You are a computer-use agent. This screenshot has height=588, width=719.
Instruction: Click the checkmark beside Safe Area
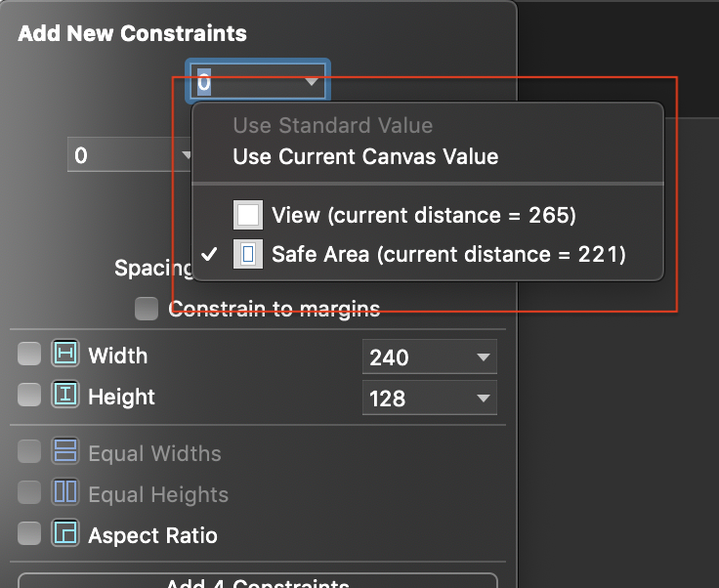click(x=209, y=255)
